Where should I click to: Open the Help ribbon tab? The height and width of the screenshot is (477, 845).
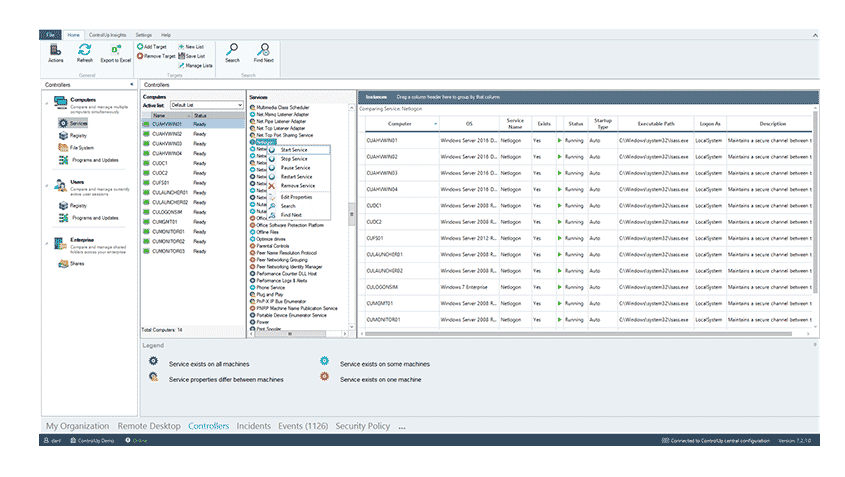[166, 35]
